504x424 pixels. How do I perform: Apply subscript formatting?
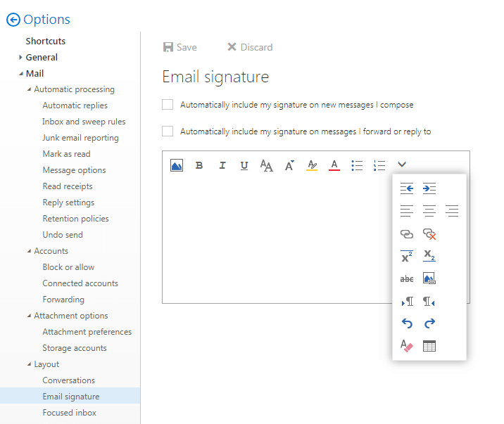429,256
